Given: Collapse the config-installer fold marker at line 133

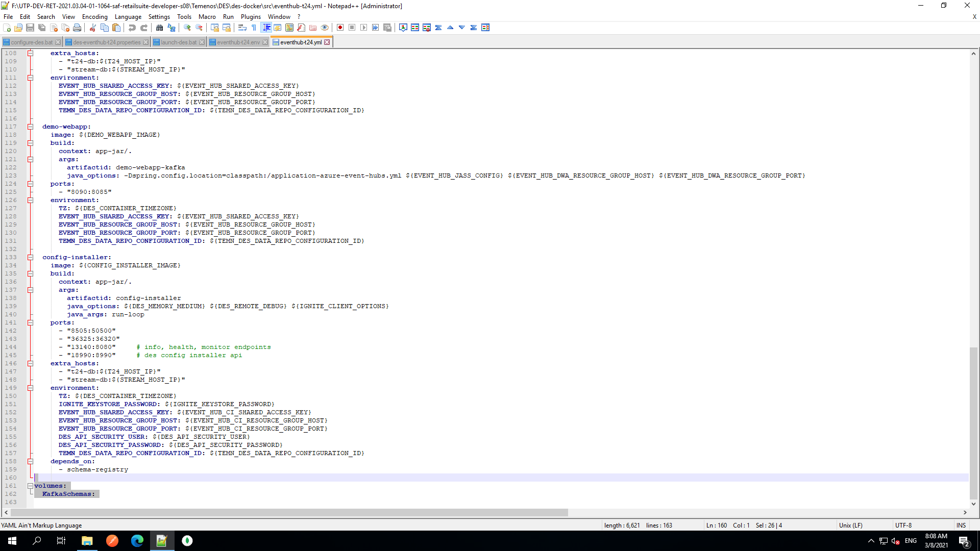Looking at the screenshot, I should pos(30,257).
